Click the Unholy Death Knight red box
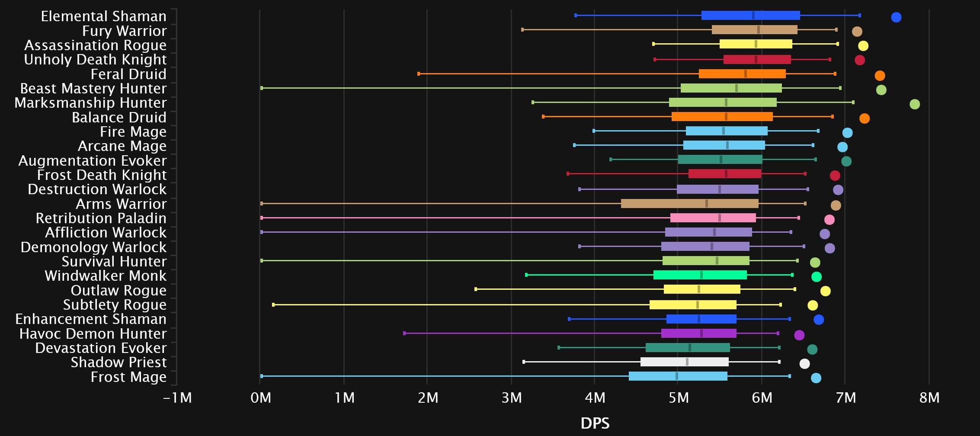 point(757,59)
